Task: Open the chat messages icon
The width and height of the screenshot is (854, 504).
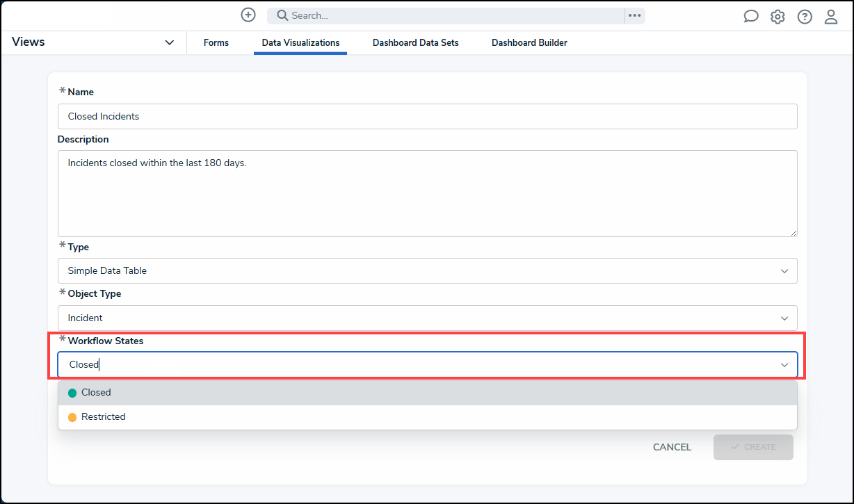Action: 751,16
